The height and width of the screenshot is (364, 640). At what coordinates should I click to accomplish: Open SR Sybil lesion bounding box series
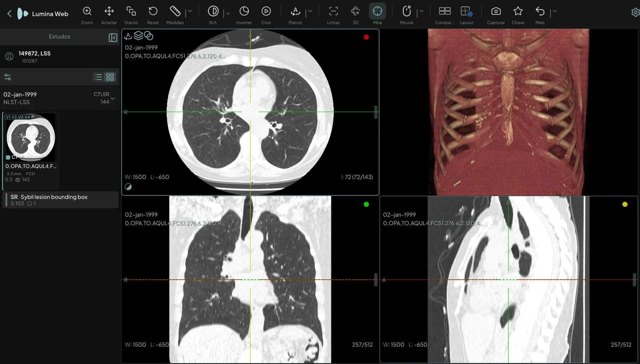[60, 200]
